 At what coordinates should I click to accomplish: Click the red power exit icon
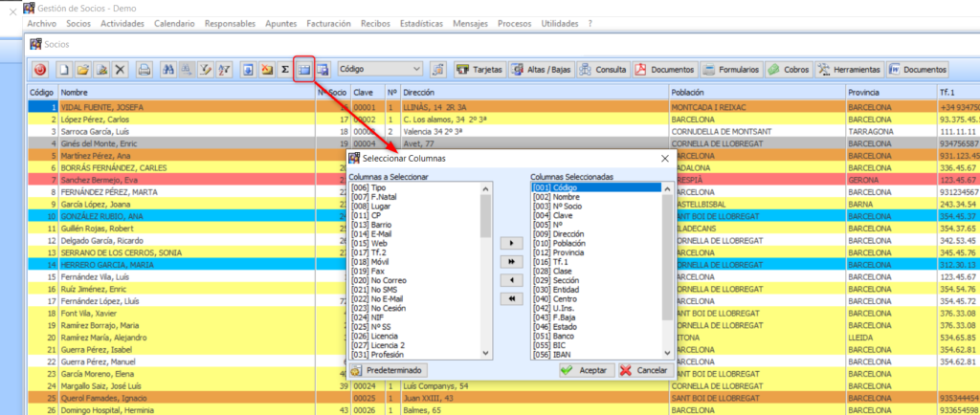click(40, 70)
